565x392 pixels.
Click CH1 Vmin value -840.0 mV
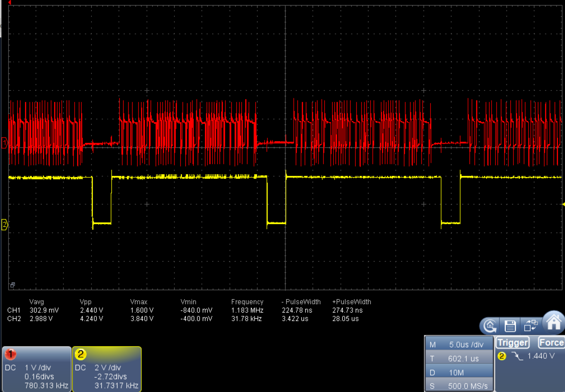196,310
